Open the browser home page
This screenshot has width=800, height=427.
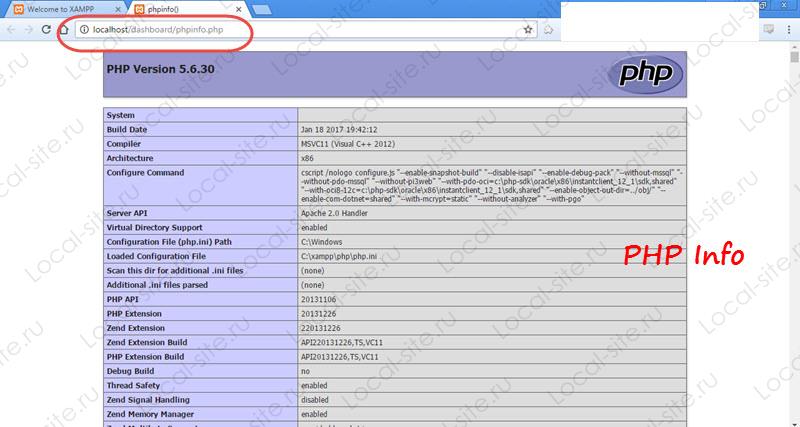tap(63, 30)
